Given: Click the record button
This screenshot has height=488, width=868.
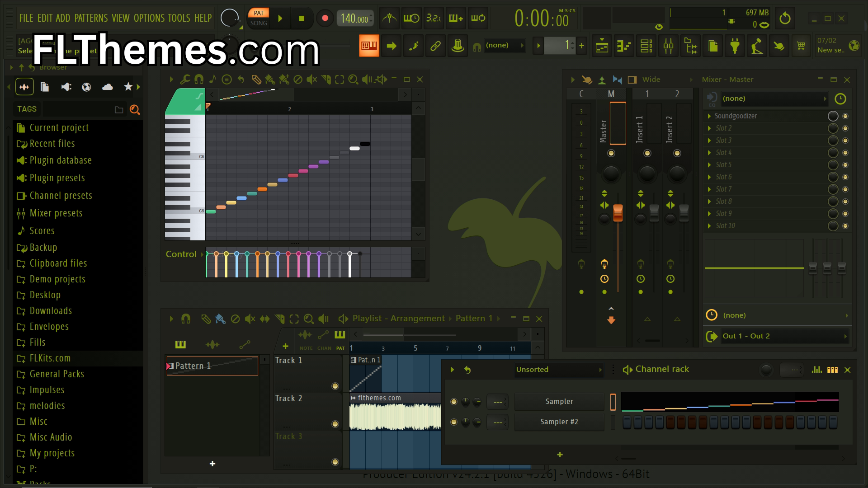Looking at the screenshot, I should [x=325, y=18].
